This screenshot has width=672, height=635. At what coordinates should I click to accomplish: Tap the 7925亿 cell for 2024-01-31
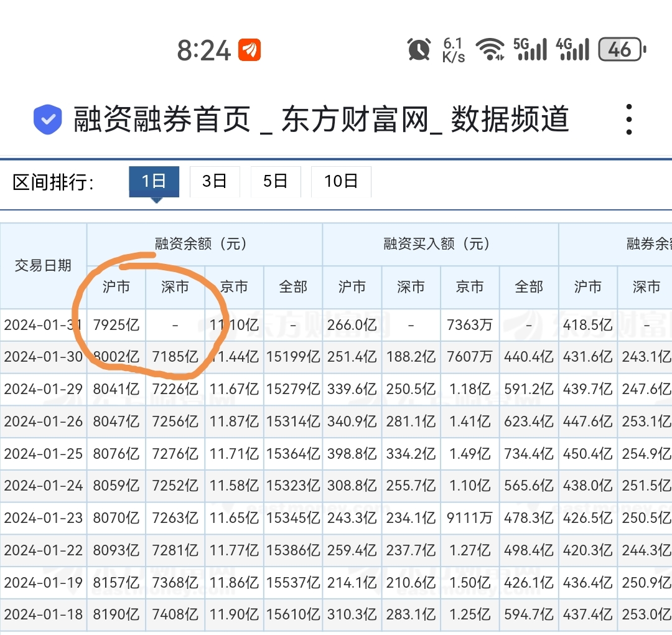click(116, 325)
